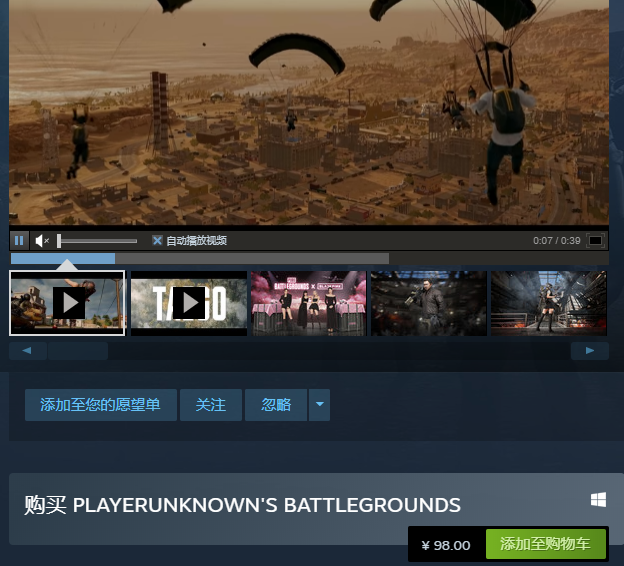Image resolution: width=624 pixels, height=566 pixels.
Task: Play the TAEGO trailer thumbnail
Action: (x=189, y=303)
